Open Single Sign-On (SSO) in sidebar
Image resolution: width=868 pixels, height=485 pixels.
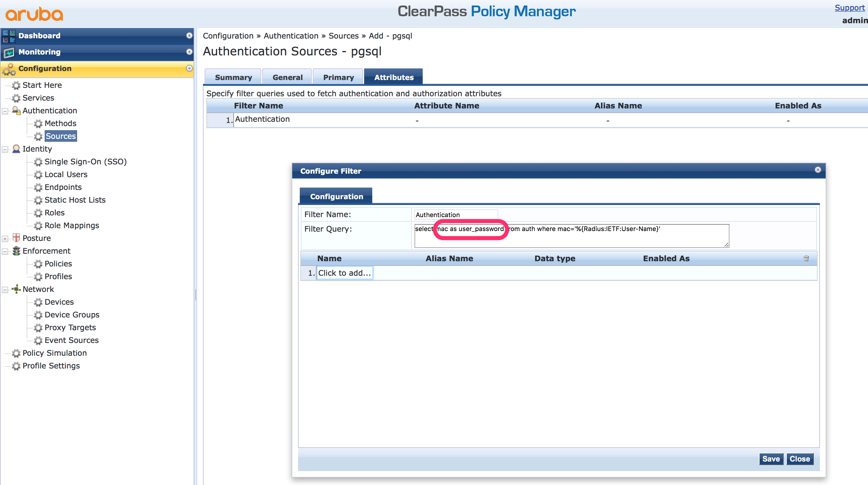(86, 162)
